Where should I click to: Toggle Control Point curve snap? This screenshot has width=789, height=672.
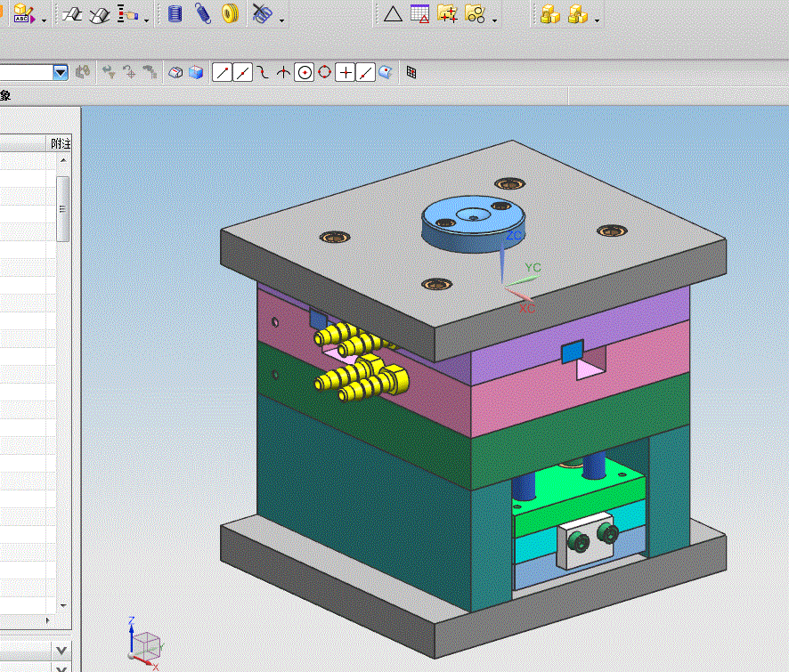[263, 72]
